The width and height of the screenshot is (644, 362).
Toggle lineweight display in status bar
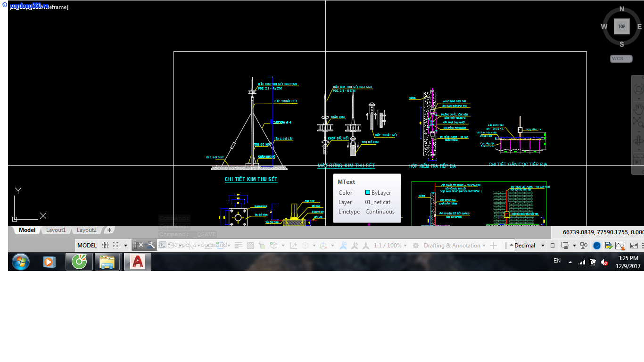tap(239, 245)
